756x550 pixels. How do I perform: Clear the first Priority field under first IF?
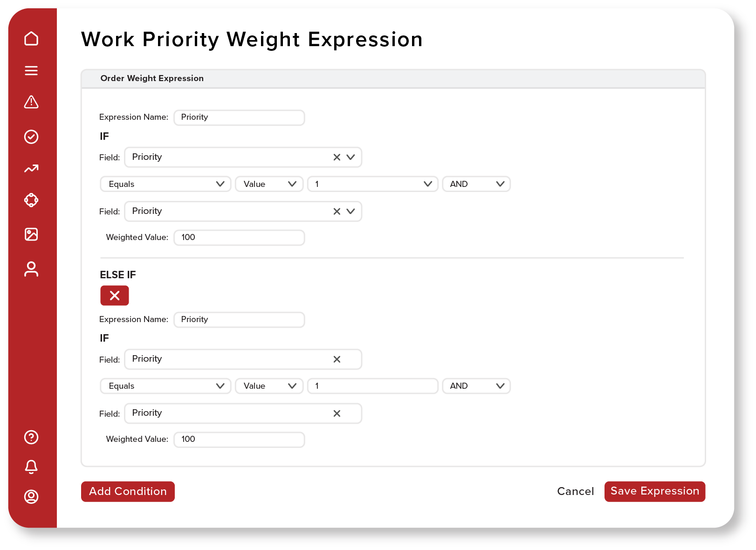[337, 158]
